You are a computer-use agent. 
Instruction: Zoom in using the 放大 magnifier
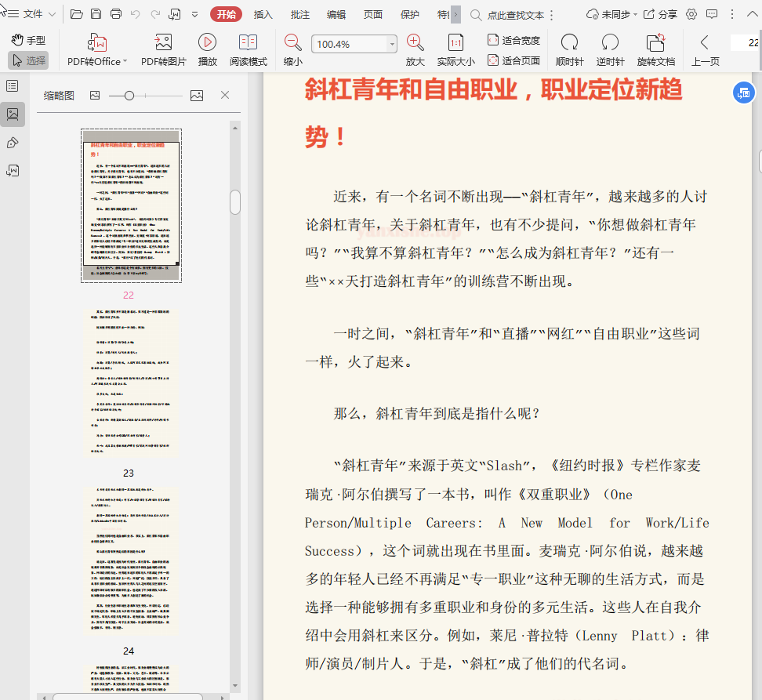pyautogui.click(x=415, y=44)
